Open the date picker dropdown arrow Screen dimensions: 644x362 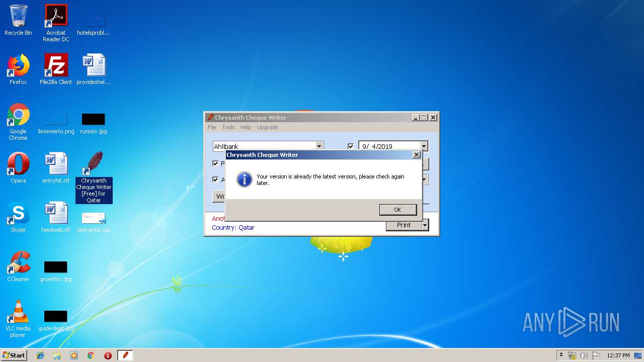coord(424,147)
